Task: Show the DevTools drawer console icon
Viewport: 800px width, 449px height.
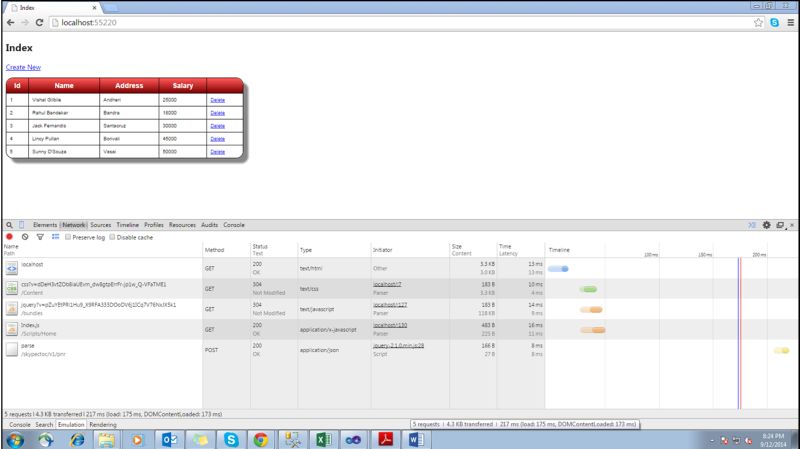Action: coord(752,225)
